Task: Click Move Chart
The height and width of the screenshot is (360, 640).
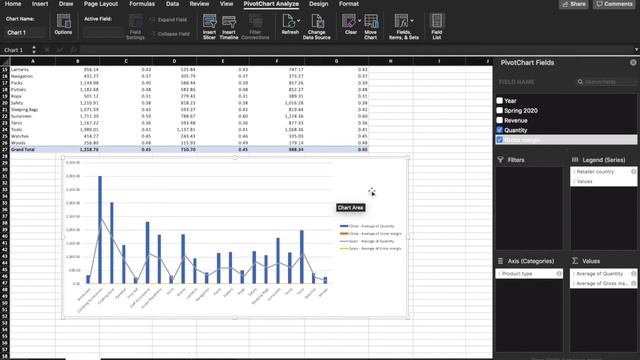Action: 371,27
